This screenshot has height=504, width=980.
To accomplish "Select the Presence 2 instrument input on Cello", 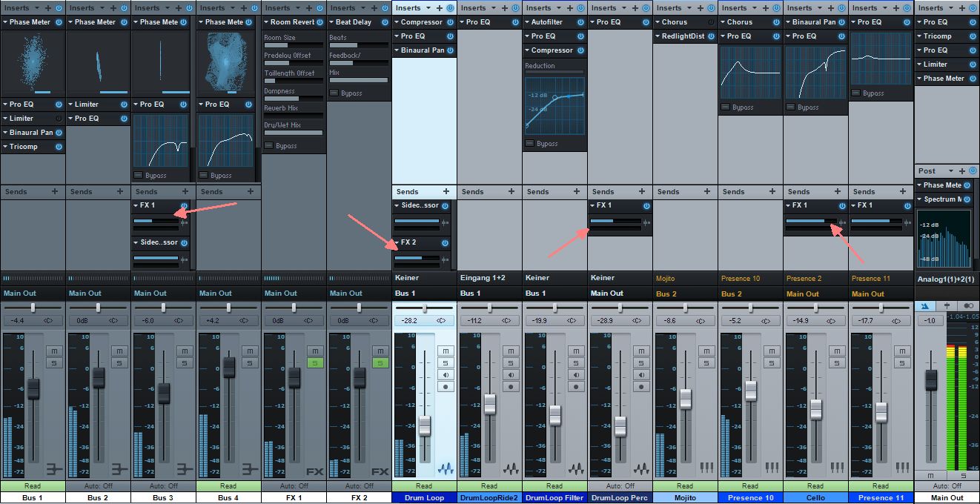I will [x=815, y=279].
